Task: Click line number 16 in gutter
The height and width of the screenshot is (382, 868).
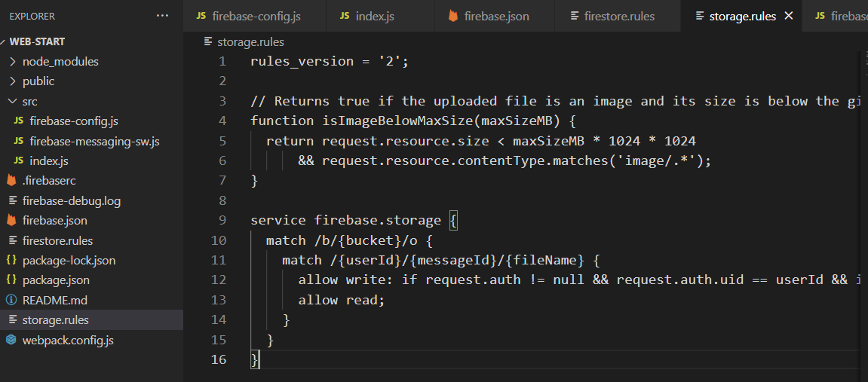Action: (219, 360)
